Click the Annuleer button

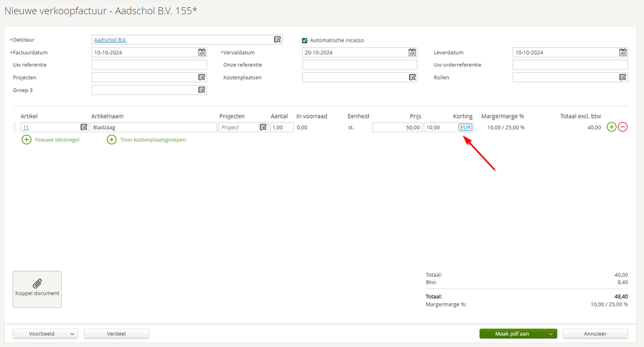click(595, 334)
